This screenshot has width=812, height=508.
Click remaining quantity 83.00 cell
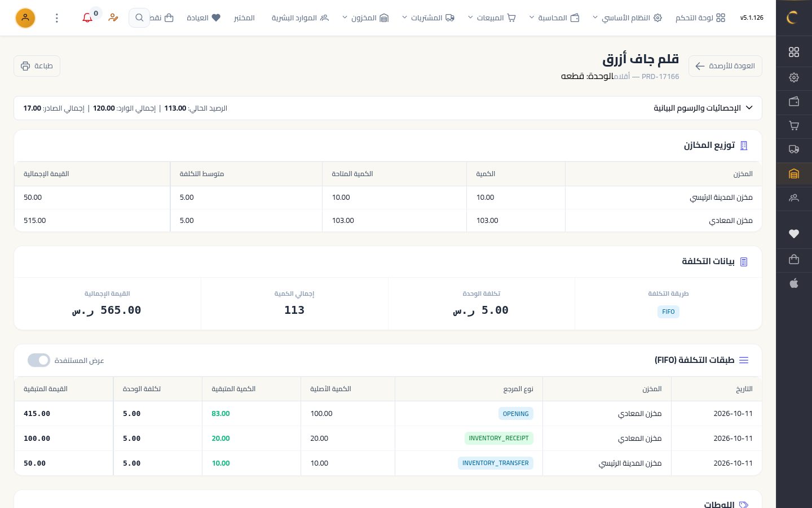pos(220,414)
